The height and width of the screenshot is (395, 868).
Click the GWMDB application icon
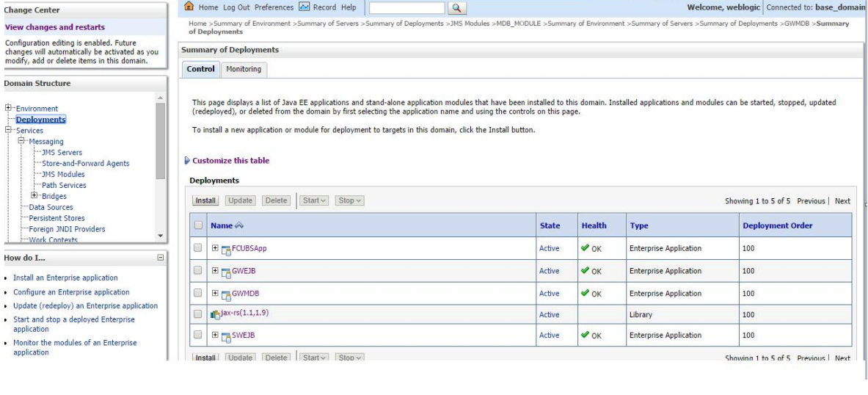pyautogui.click(x=226, y=294)
